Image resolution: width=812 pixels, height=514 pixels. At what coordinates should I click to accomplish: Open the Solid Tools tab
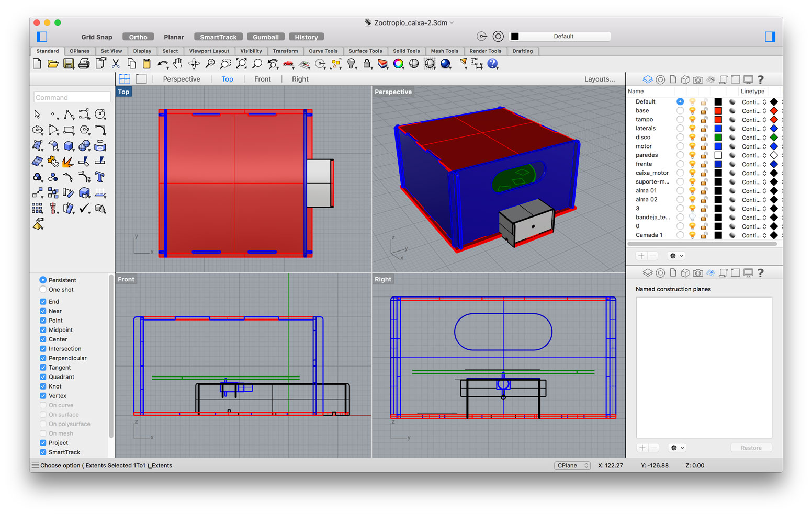point(406,51)
